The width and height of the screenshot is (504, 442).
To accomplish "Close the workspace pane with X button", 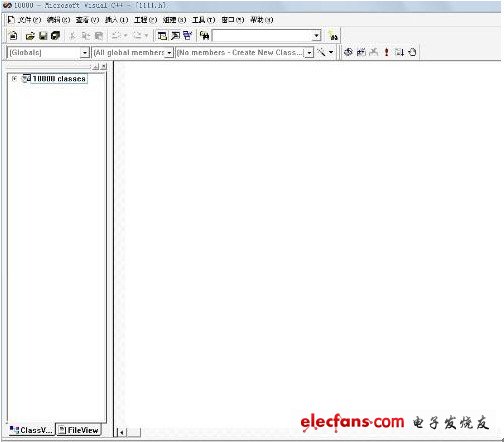I will (104, 67).
